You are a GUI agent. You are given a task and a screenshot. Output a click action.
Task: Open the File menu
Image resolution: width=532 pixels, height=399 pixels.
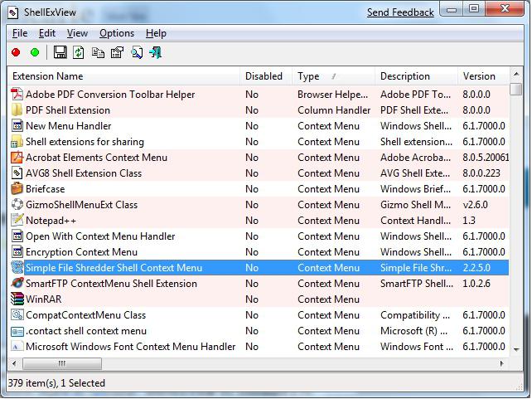(x=20, y=33)
